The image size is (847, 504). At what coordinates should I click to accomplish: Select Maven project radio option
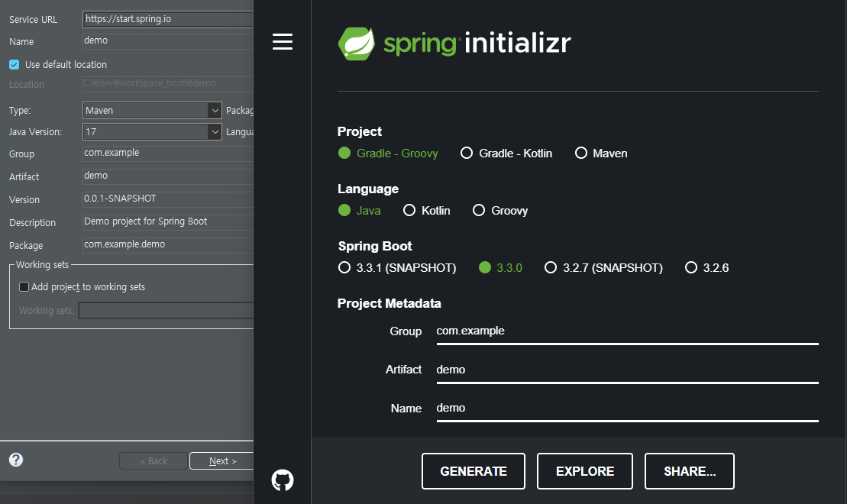(x=601, y=153)
